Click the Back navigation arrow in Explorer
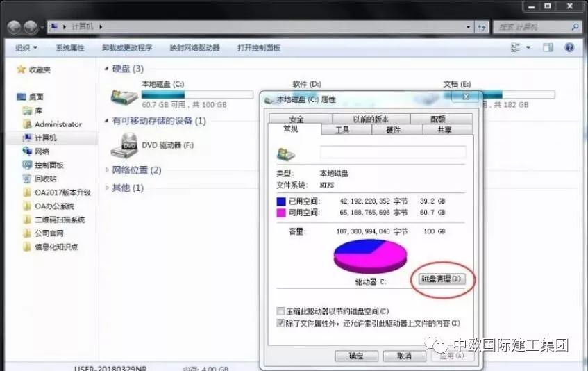Image resolution: width=588 pixels, height=371 pixels. 14,27
